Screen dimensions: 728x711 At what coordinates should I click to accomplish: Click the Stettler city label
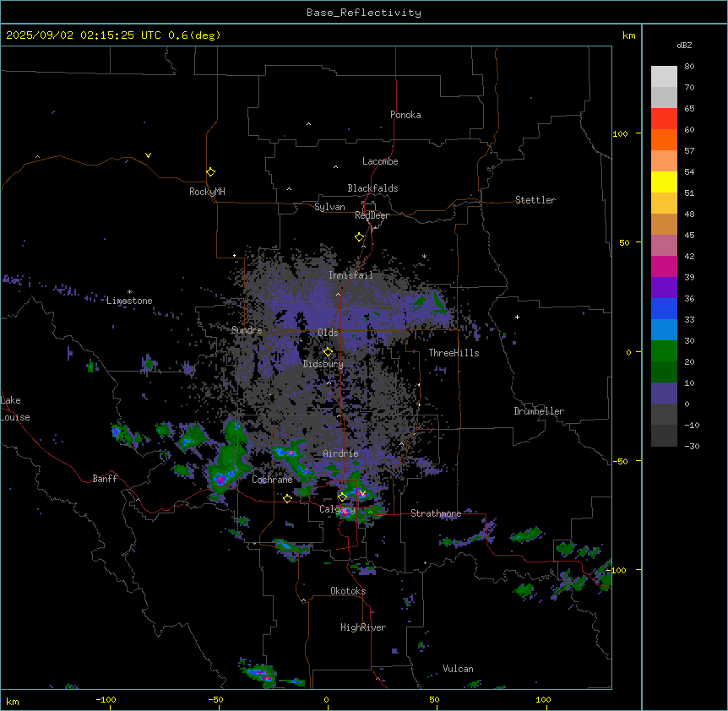[535, 200]
